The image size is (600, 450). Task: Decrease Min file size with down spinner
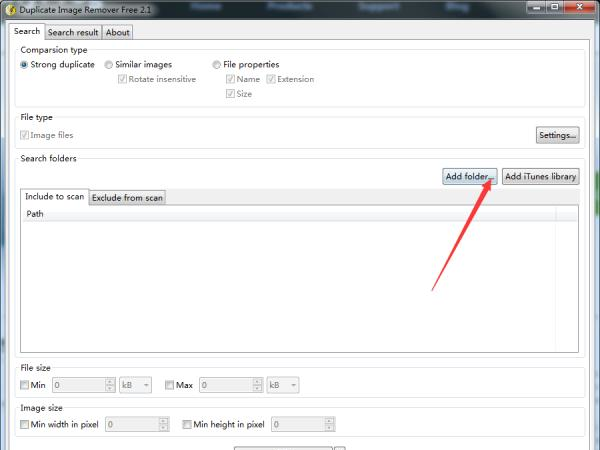pos(110,388)
